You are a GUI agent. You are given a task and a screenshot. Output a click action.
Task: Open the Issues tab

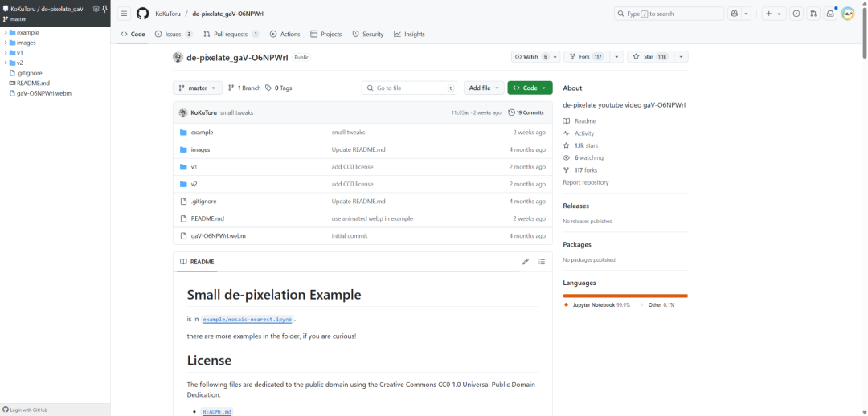(174, 35)
